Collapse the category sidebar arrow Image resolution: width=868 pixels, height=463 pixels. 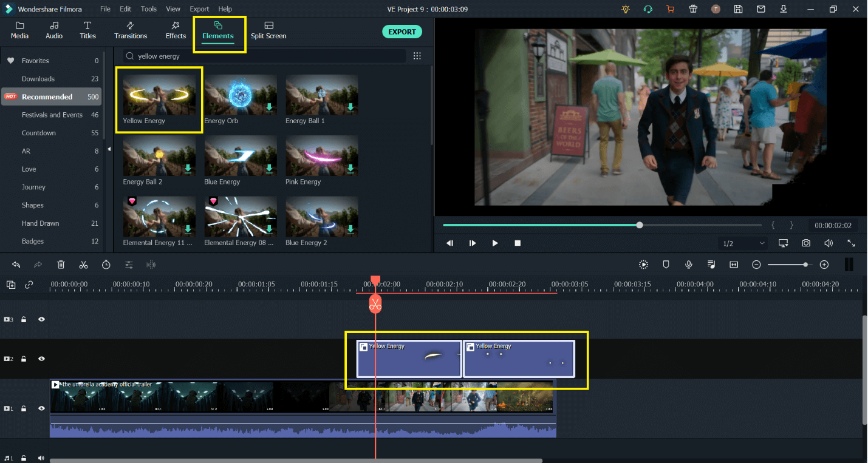(x=109, y=149)
